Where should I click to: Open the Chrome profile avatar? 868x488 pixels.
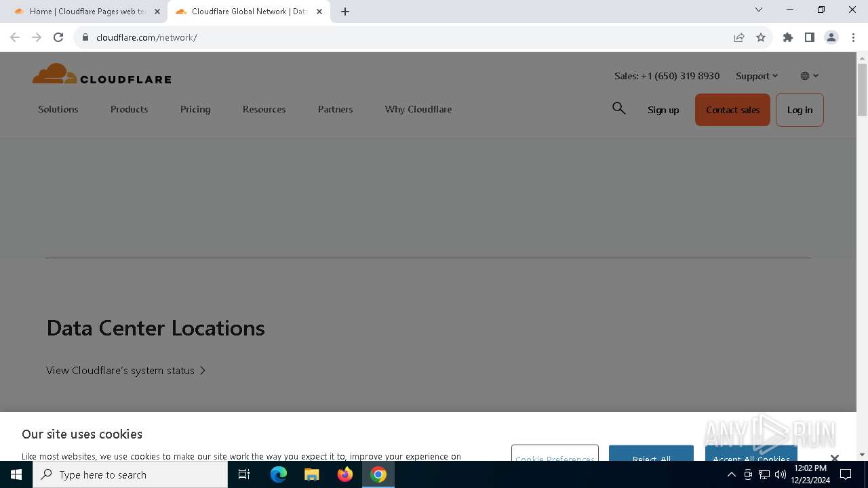click(831, 37)
